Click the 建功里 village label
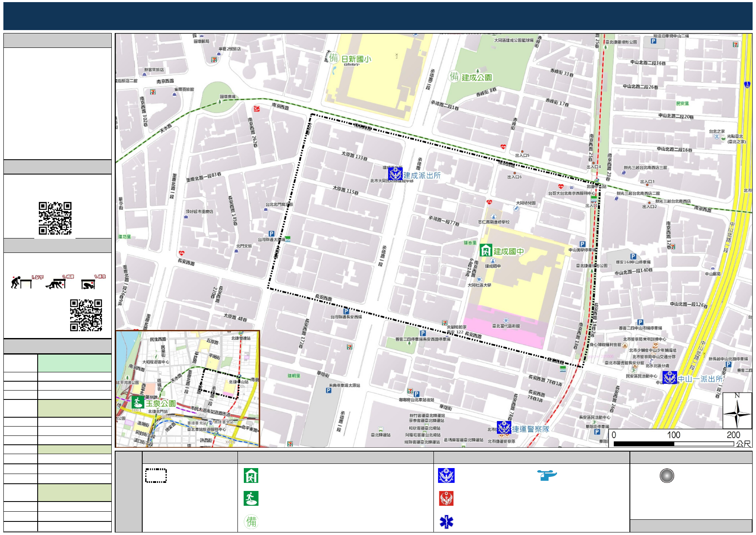Viewport: 756px width, 535px height. click(124, 237)
